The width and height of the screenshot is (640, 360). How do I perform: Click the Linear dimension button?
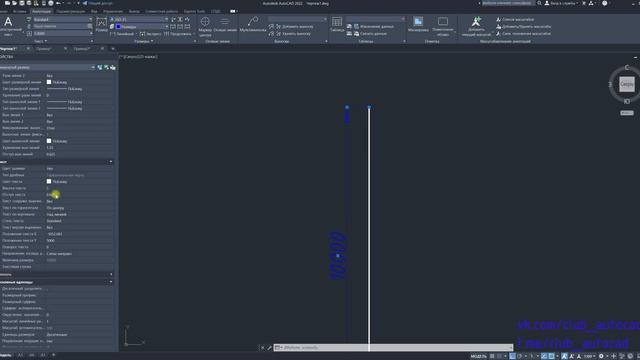pyautogui.click(x=123, y=34)
